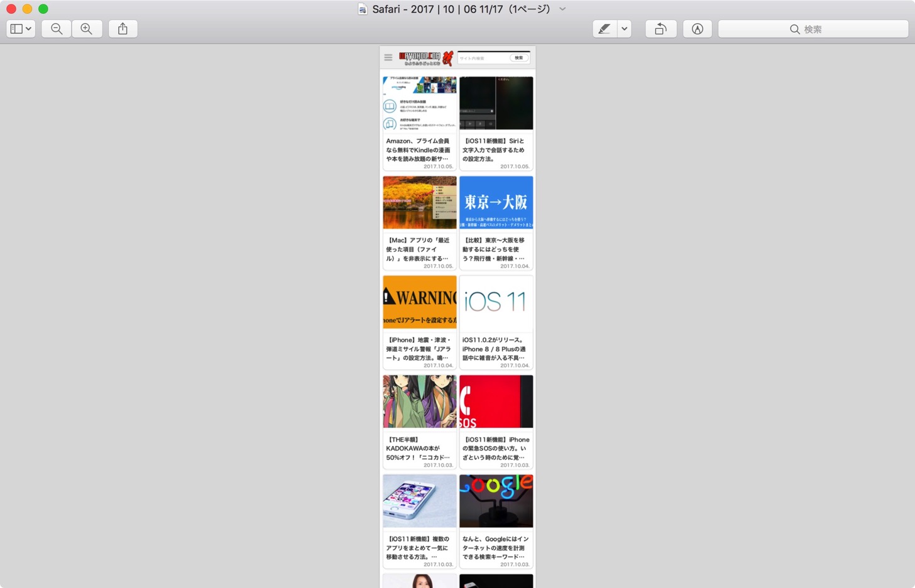This screenshot has height=588, width=915.
Task: Show the markup toolbar
Action: tap(698, 29)
